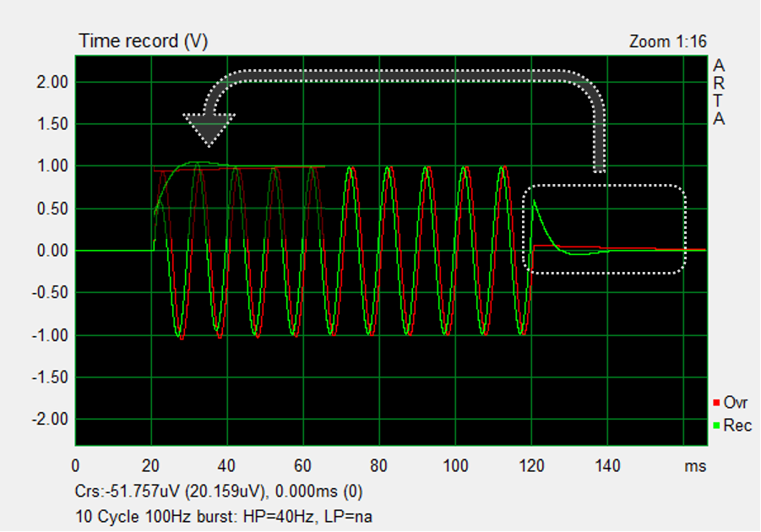
Task: Click the -2.00 y-axis label
Action: pos(50,419)
